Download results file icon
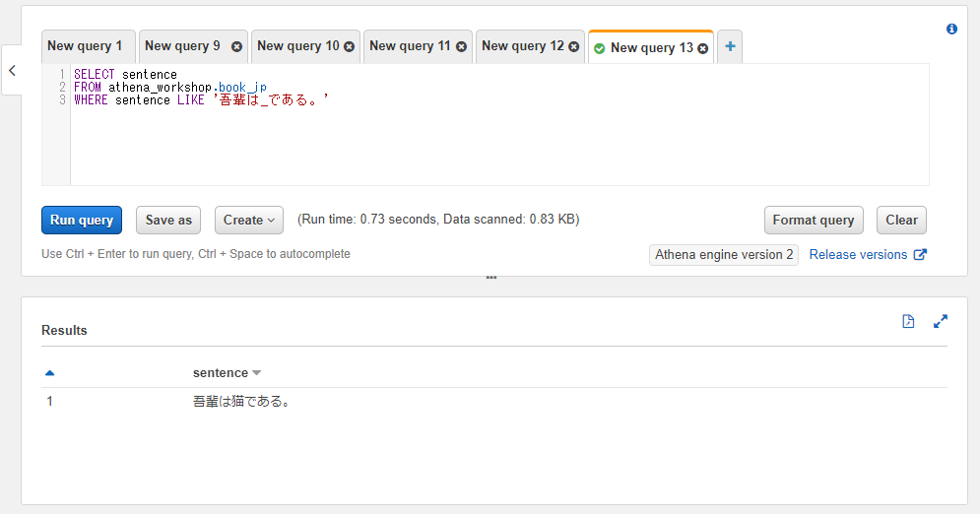Viewport: 980px width, 514px height. (908, 321)
